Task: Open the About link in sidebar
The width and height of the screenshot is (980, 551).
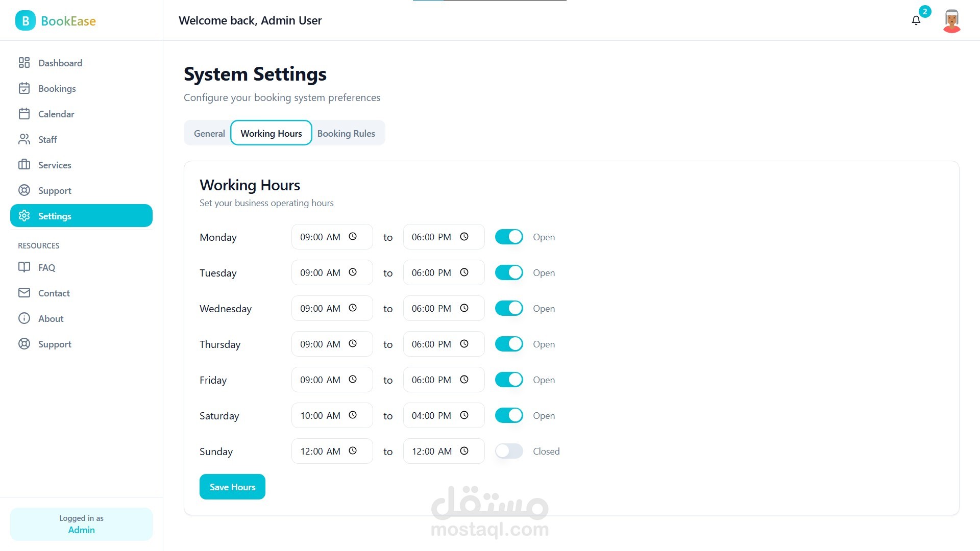Action: (x=51, y=318)
